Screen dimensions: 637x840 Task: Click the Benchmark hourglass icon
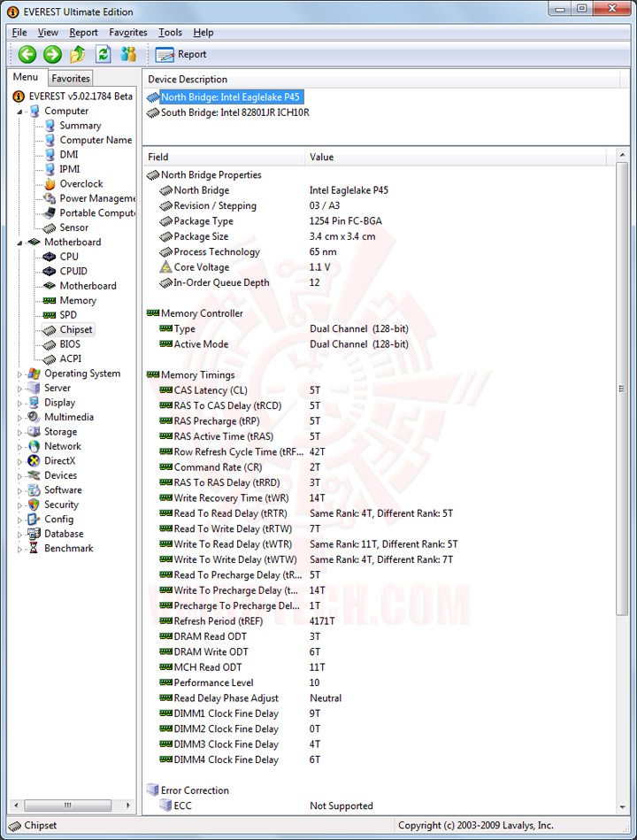[x=34, y=548]
